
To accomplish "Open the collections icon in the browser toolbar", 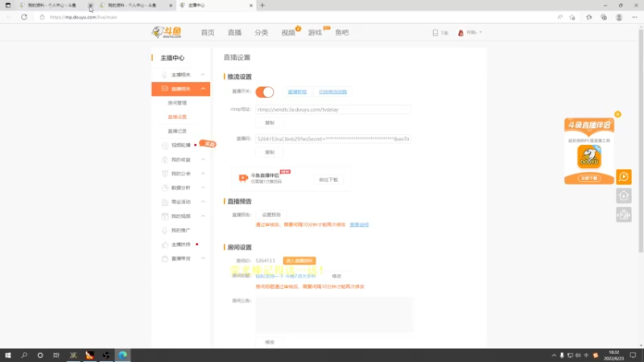I will [604, 17].
